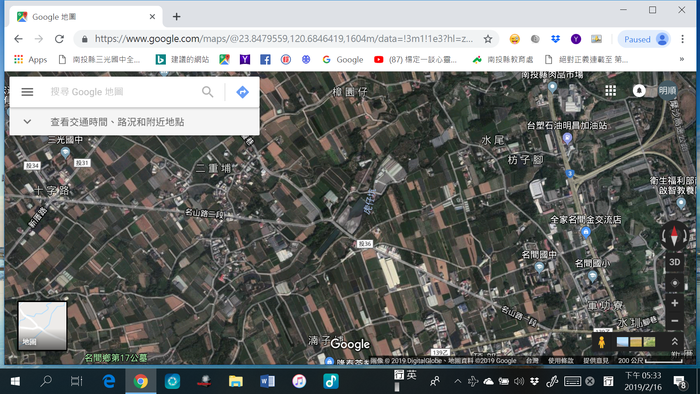Open the 南投縣教育處 bookmark
The width and height of the screenshot is (700, 394).
coord(503,59)
